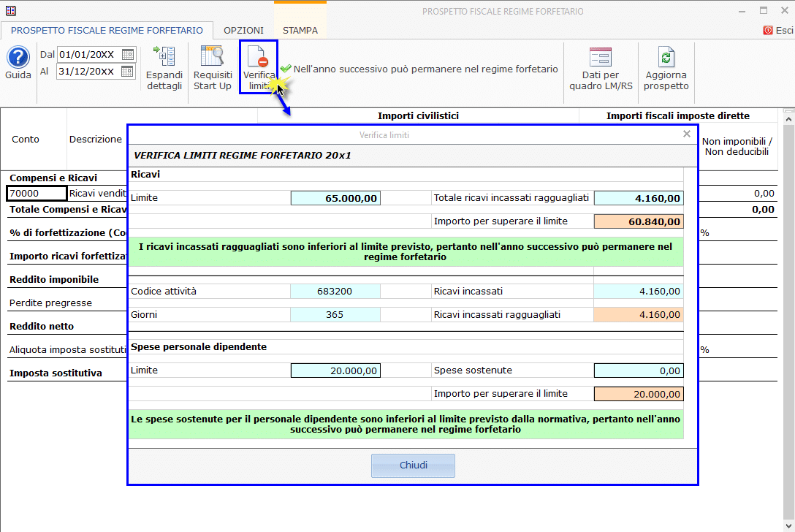The width and height of the screenshot is (795, 532).
Task: Click the Reddito netto row label
Action: (x=42, y=326)
